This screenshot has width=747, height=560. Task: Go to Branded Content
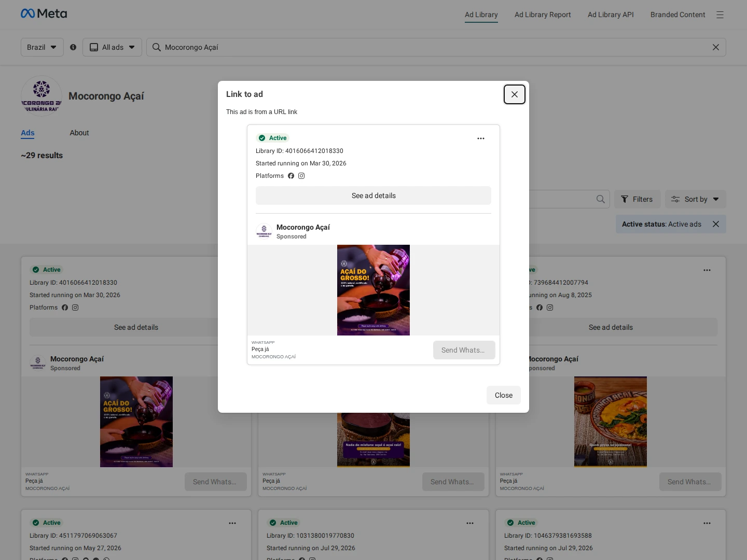678,15
